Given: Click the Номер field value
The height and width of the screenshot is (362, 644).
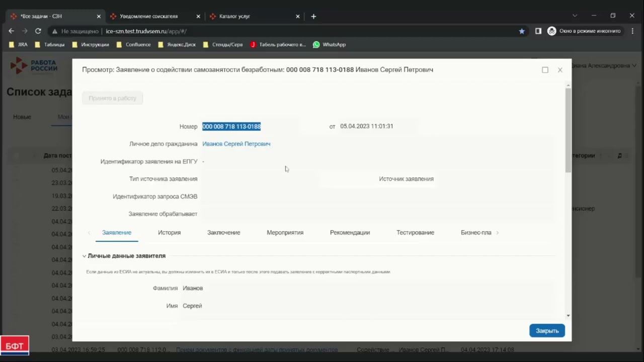Looking at the screenshot, I should [231, 126].
